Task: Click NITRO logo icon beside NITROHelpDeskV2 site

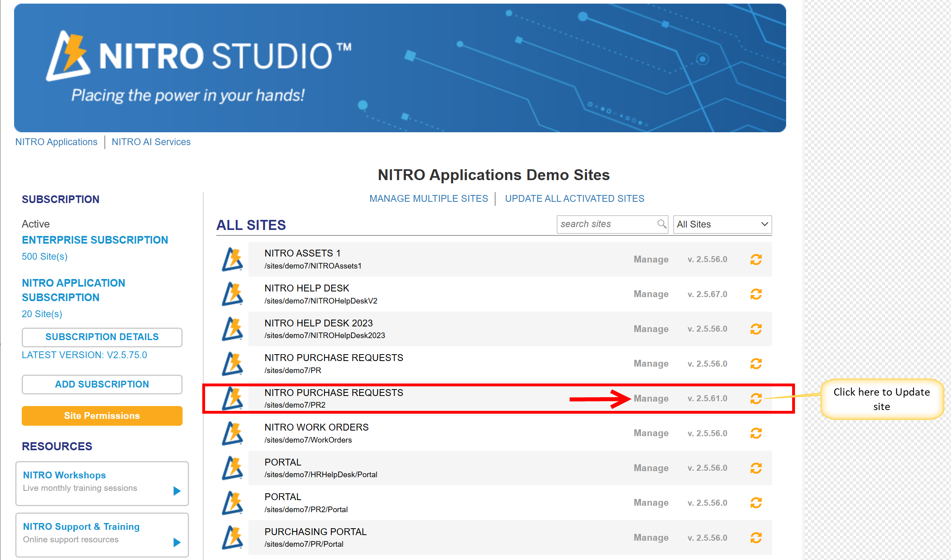Action: (x=232, y=294)
